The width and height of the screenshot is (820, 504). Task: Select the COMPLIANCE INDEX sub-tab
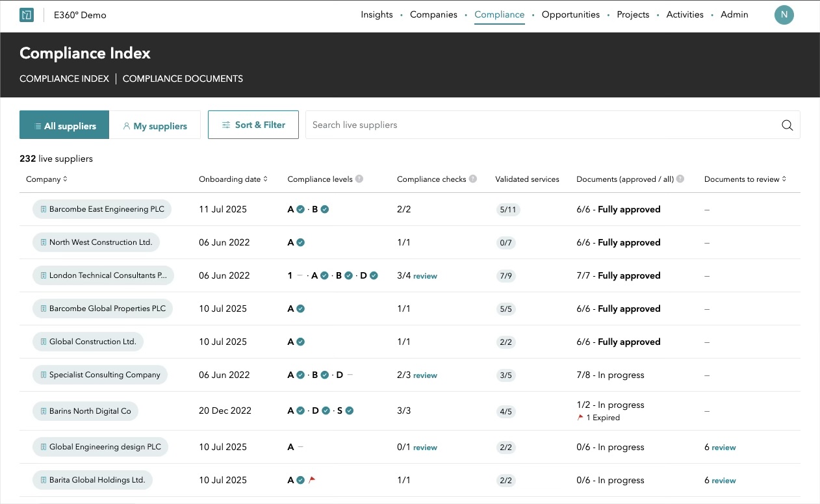pos(64,79)
